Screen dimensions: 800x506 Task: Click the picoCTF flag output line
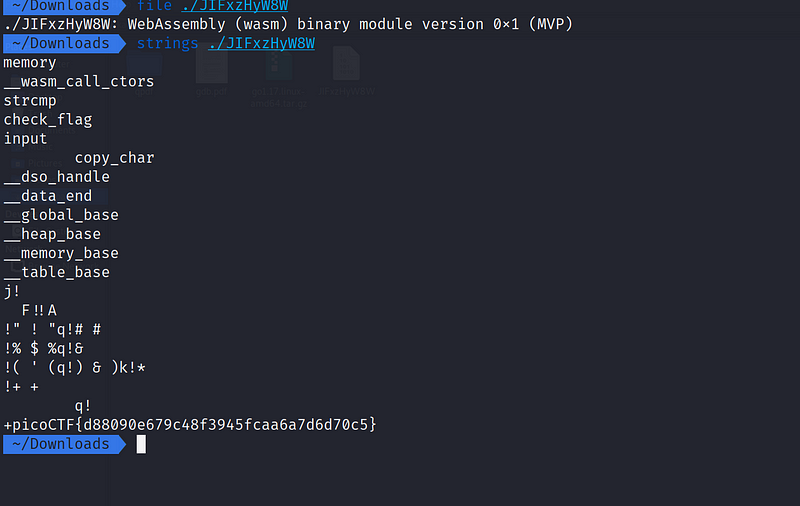190,425
